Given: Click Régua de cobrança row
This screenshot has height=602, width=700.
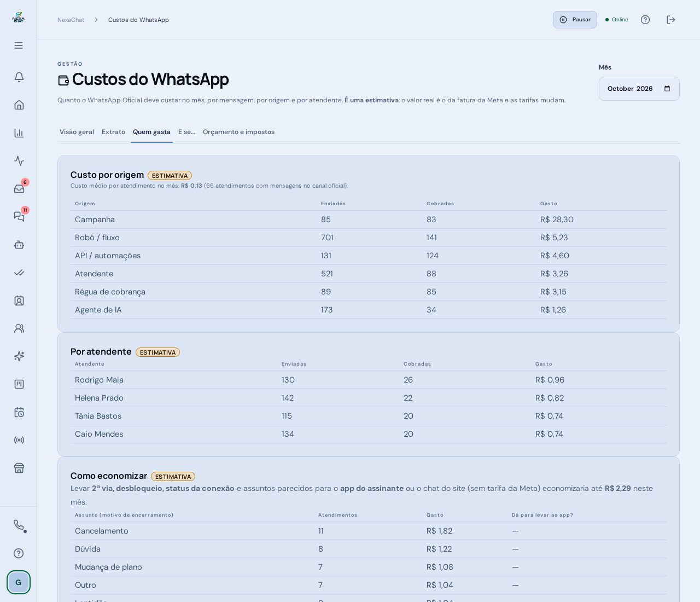Looking at the screenshot, I should 369,292.
